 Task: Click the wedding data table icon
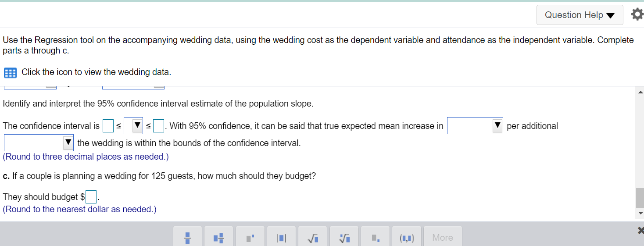tap(10, 72)
